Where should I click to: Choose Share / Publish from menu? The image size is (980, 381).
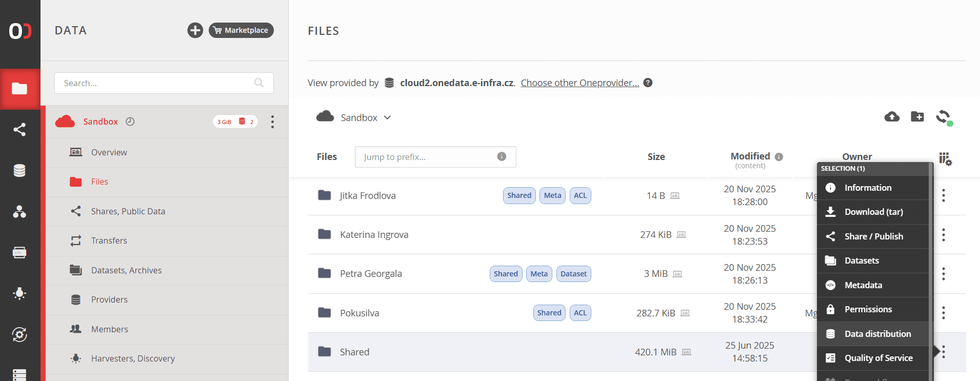point(873,236)
